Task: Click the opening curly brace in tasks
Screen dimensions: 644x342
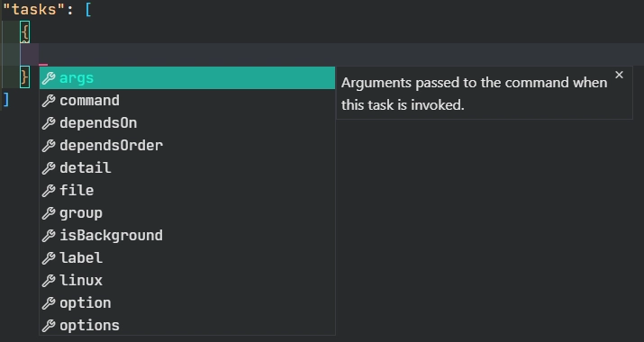Action: pos(24,32)
